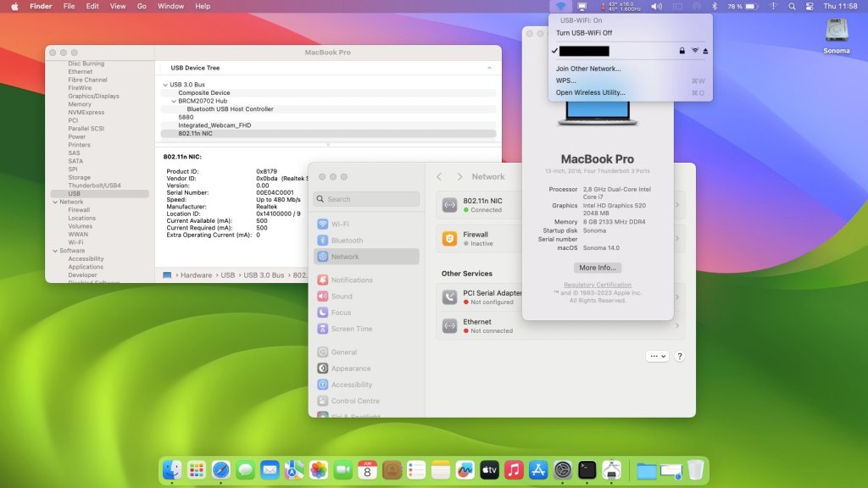Open Terminal from the Dock

[587, 469]
